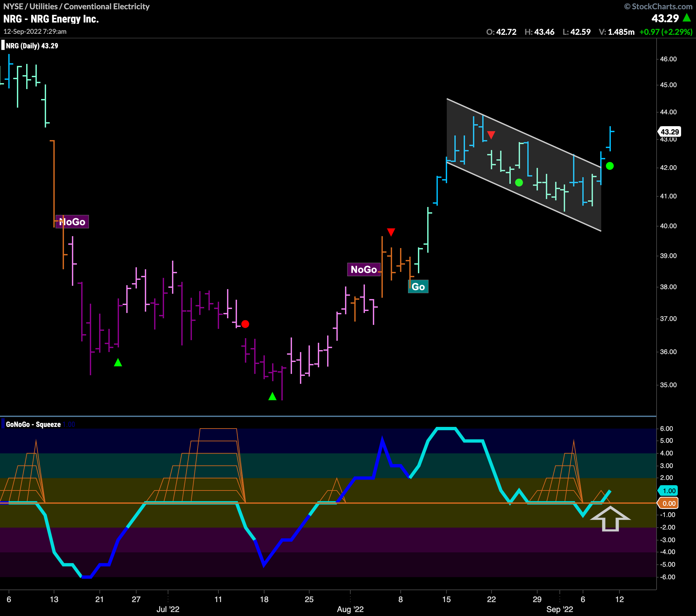Click the cyan 1.00 oscillator value tag
The image size is (696, 616).
click(x=669, y=491)
